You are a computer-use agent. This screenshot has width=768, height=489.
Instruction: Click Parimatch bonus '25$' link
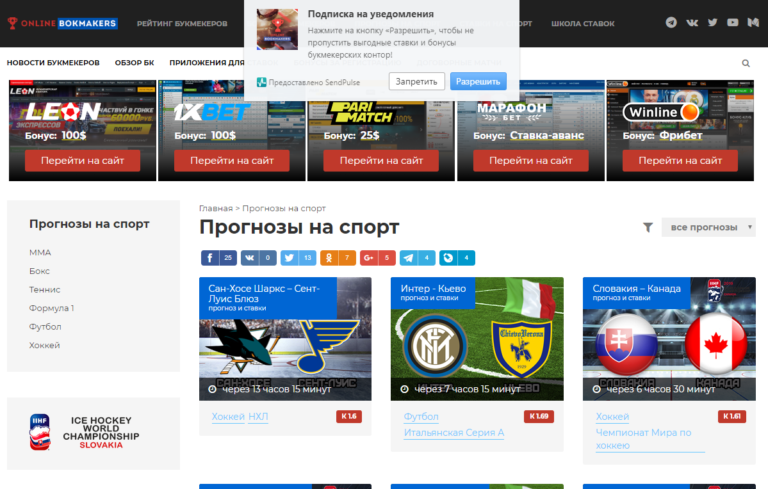pyautogui.click(x=370, y=135)
